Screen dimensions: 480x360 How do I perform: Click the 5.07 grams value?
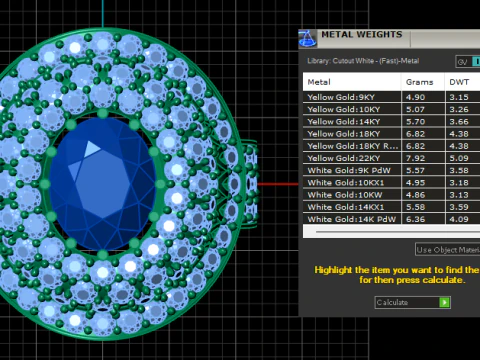pos(415,109)
